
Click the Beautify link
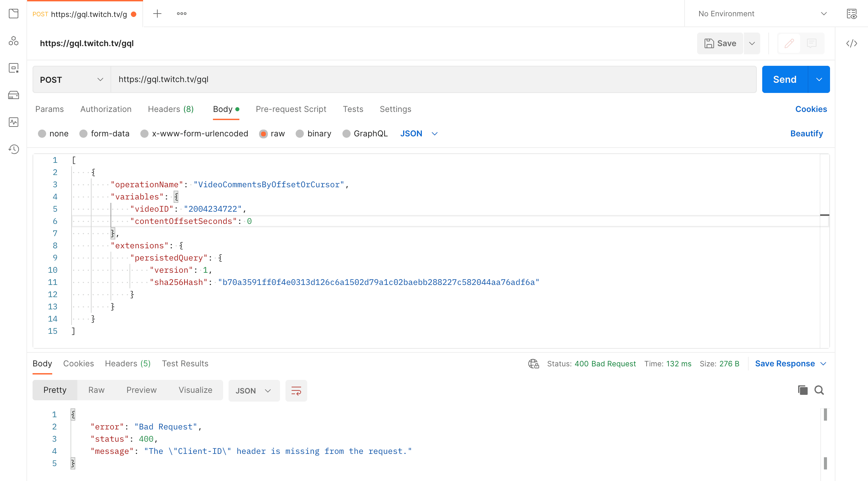point(806,134)
